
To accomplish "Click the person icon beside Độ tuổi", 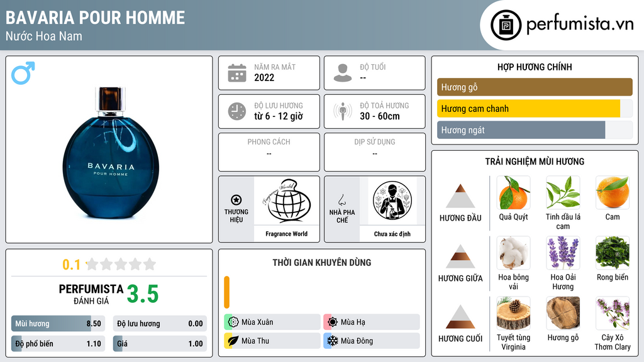I will (x=343, y=73).
